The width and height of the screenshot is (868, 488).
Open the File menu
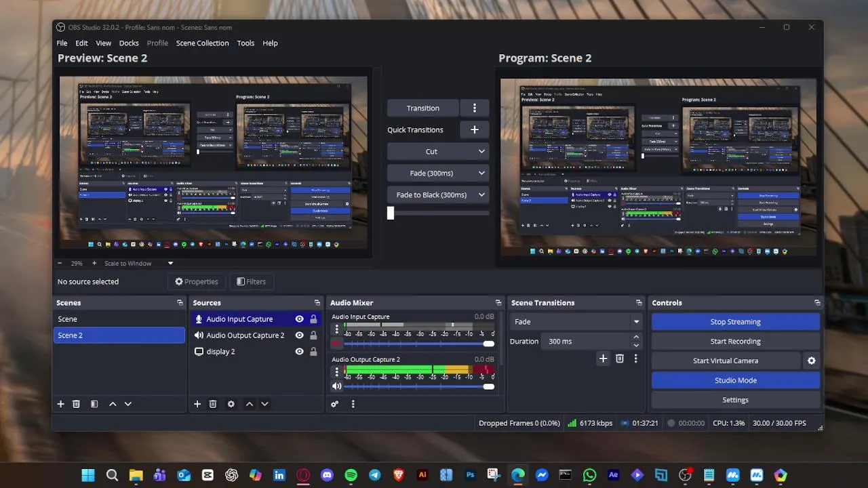62,43
